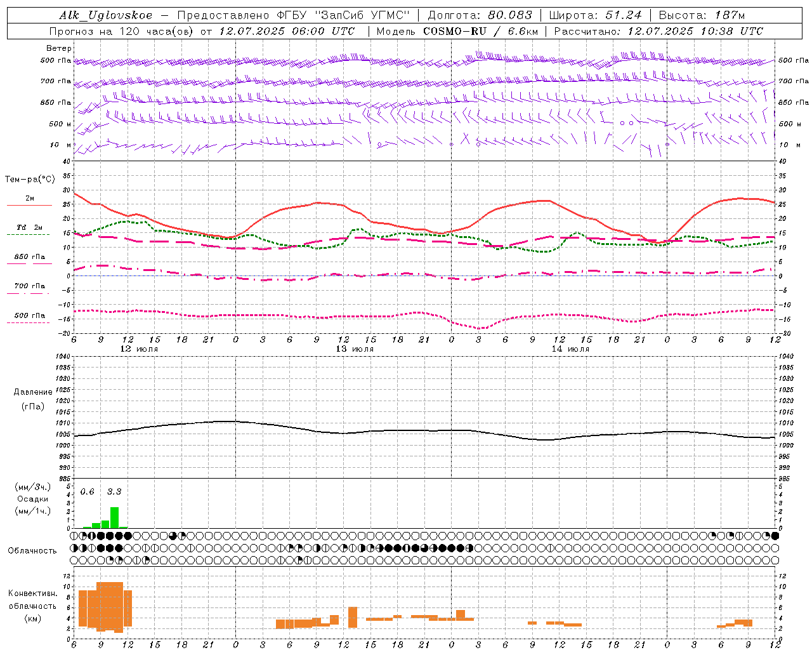Viewport: 812px width, 650px height.
Task: Click the tallest green precipitation bar
Action: (115, 517)
